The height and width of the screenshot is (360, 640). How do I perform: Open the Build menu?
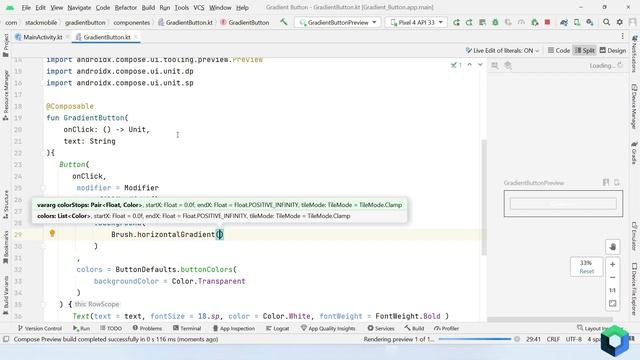click(x=148, y=7)
